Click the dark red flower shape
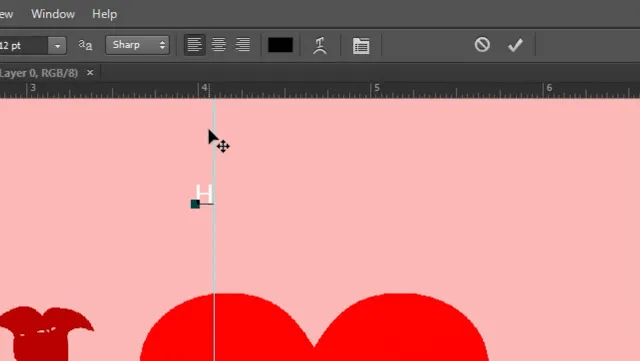Viewport: 640px width, 361px height. point(43,333)
